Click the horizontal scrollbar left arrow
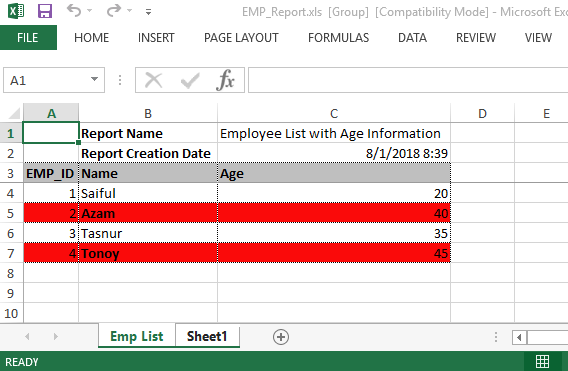This screenshot has width=568, height=371. (x=519, y=337)
